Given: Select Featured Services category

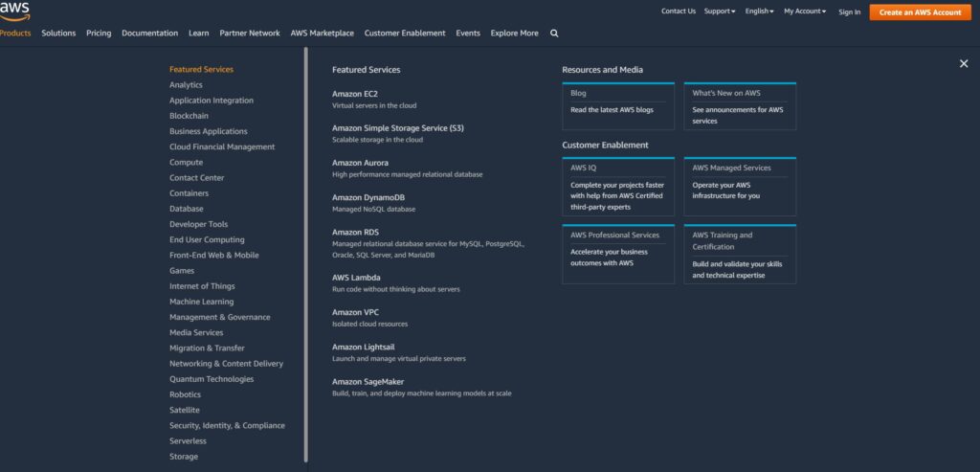Looking at the screenshot, I should [201, 69].
